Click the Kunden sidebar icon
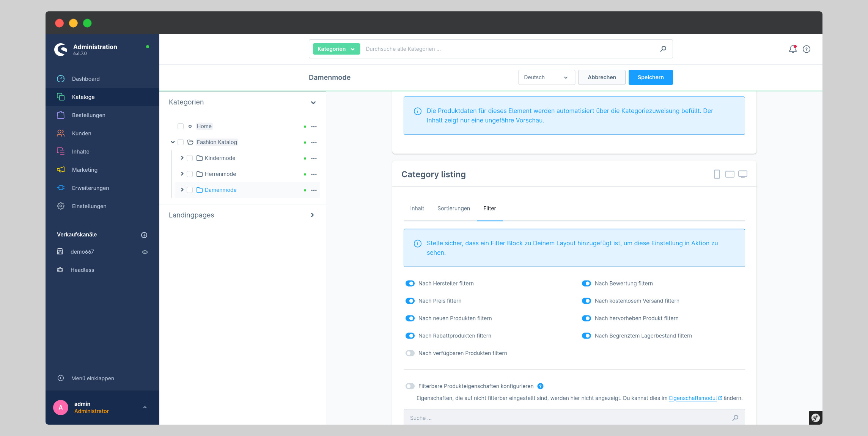Image resolution: width=868 pixels, height=436 pixels. click(61, 133)
